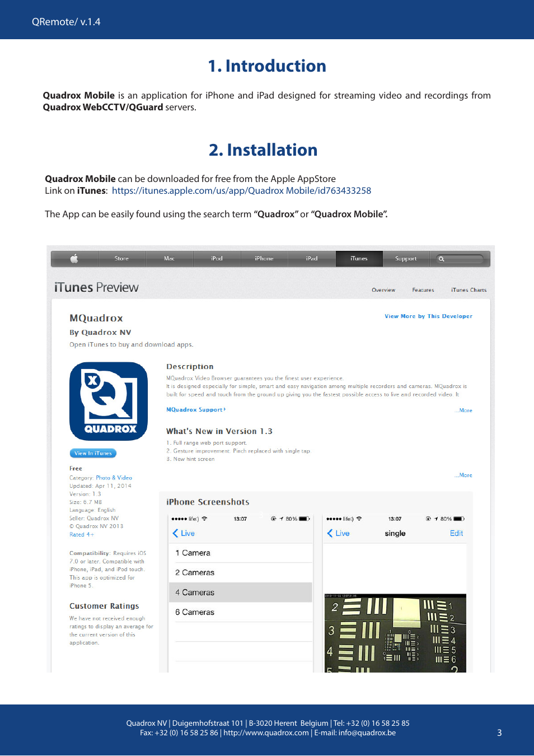Open the Overview section link

tap(383, 290)
